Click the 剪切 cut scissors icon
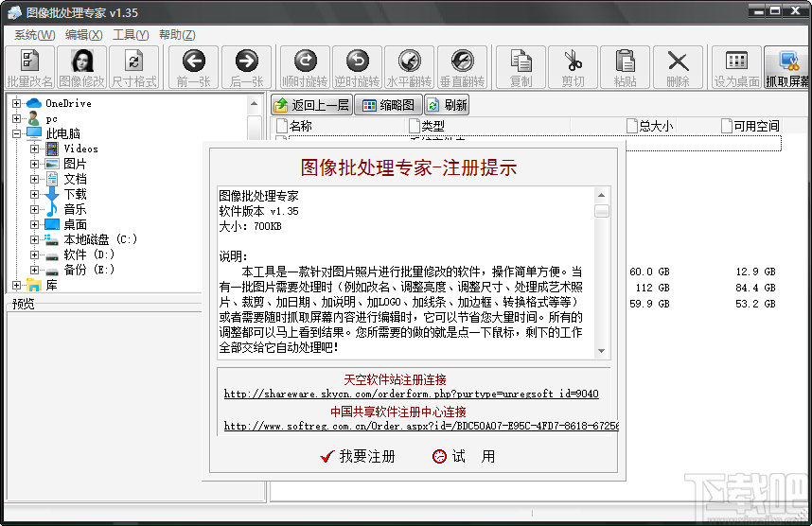Screen dimensions: 812x526 click(574, 67)
